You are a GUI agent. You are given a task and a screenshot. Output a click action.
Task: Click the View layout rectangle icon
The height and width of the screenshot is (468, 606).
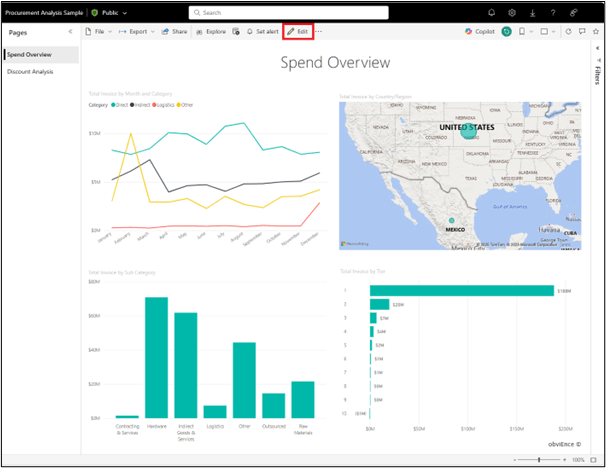[x=544, y=32]
